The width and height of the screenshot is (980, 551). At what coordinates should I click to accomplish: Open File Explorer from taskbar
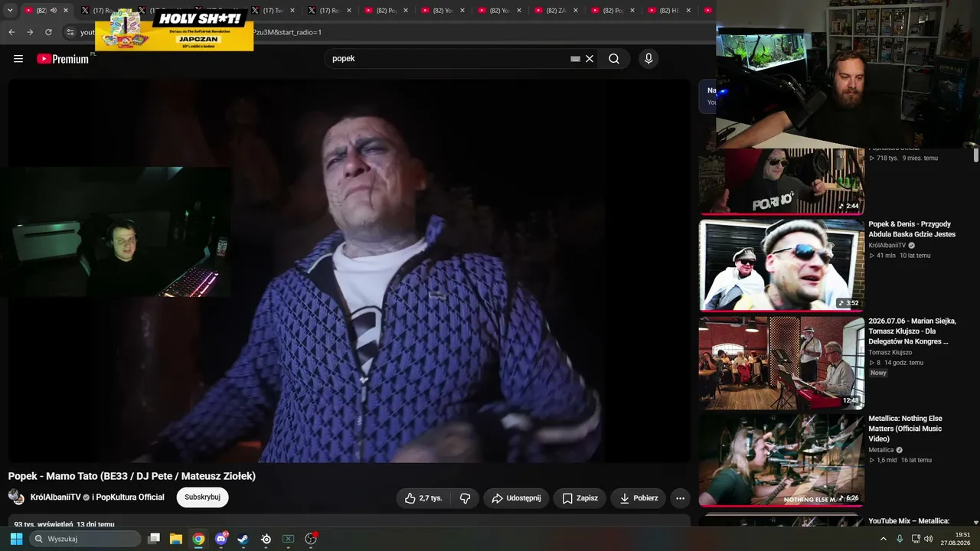[x=176, y=539]
